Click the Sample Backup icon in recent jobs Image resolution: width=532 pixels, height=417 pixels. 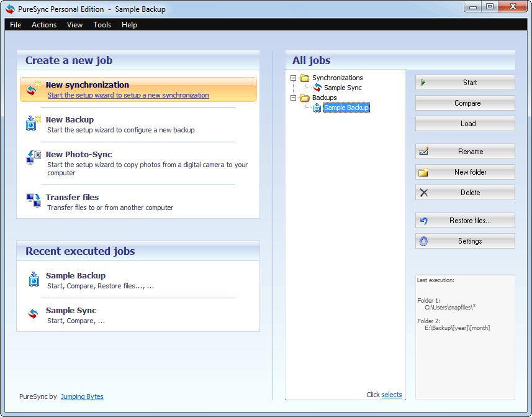33,280
